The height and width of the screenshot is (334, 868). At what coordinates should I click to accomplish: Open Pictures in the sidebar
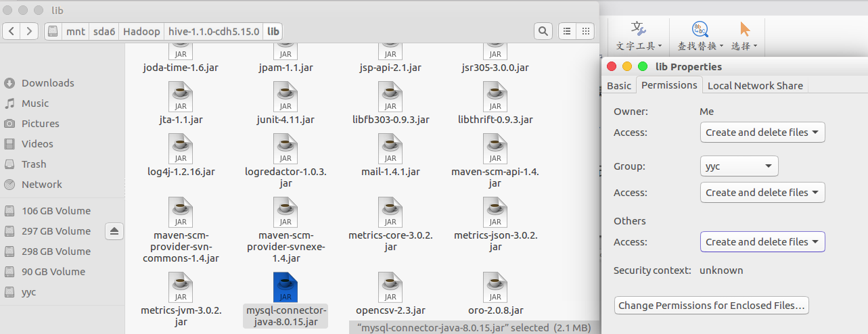[x=40, y=124]
